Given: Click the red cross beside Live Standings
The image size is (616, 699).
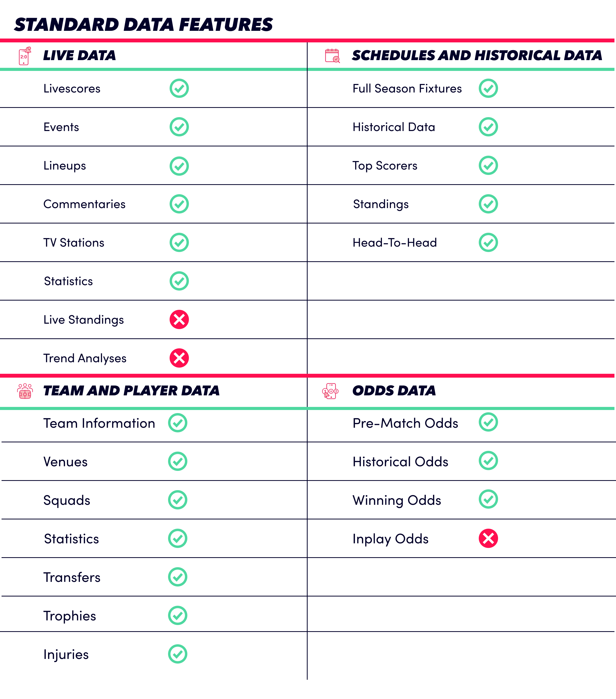Looking at the screenshot, I should pyautogui.click(x=179, y=319).
